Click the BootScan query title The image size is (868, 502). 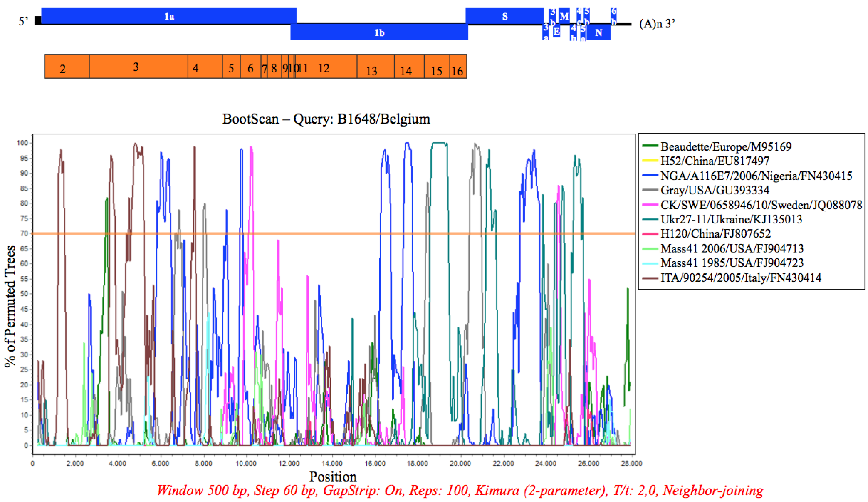click(x=326, y=119)
